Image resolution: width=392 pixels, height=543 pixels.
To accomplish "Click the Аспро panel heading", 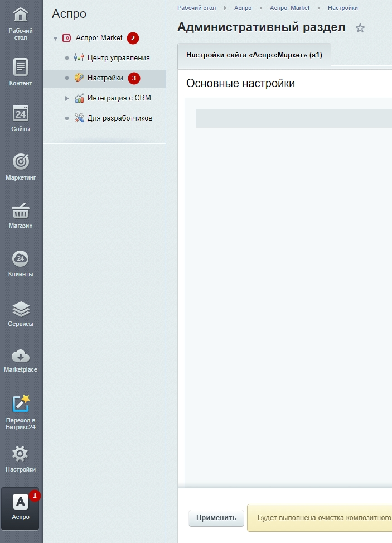I will coord(69,14).
